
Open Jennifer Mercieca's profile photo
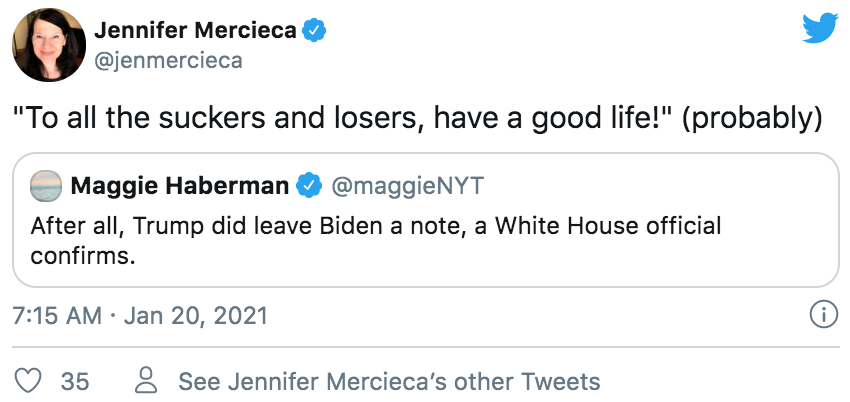click(46, 46)
